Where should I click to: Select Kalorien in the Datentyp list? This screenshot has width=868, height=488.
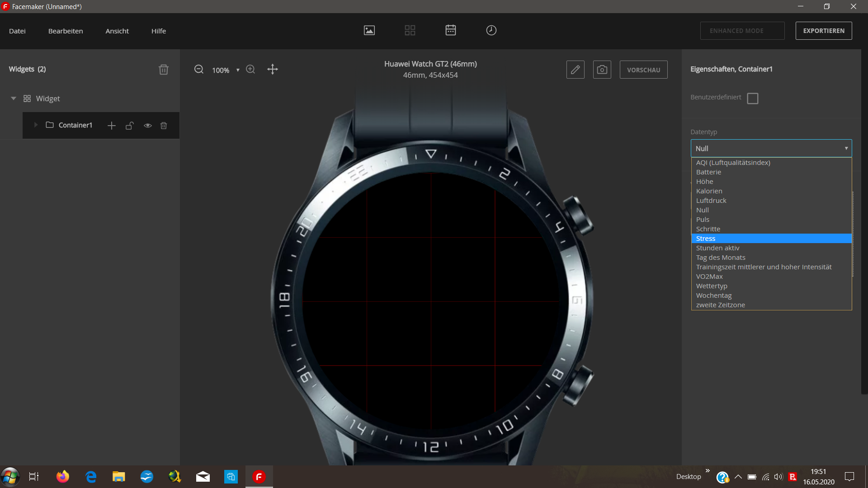point(771,191)
